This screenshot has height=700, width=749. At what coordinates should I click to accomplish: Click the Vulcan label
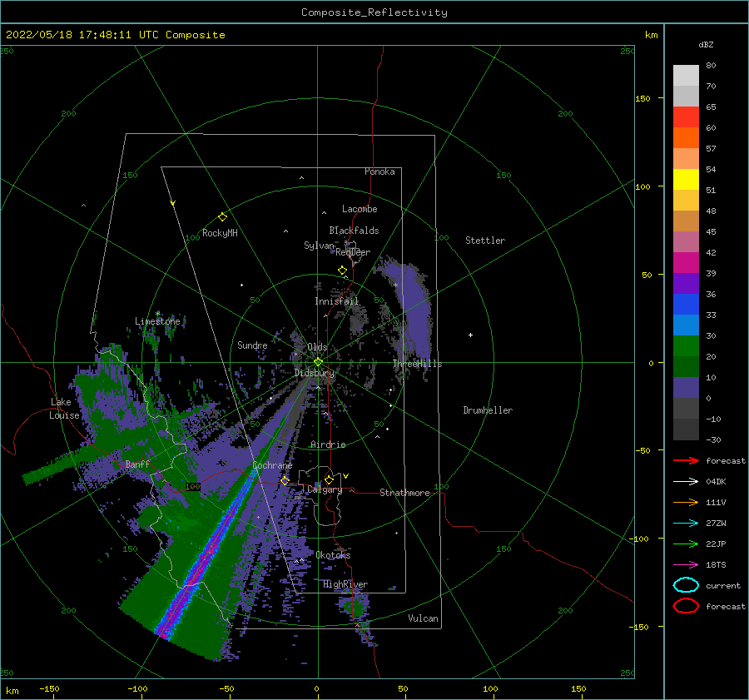[424, 618]
